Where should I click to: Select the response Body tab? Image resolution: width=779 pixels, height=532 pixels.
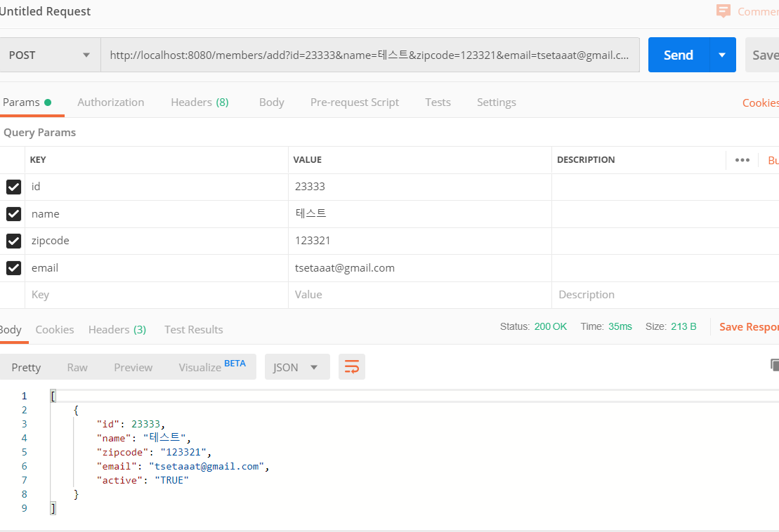click(11, 330)
